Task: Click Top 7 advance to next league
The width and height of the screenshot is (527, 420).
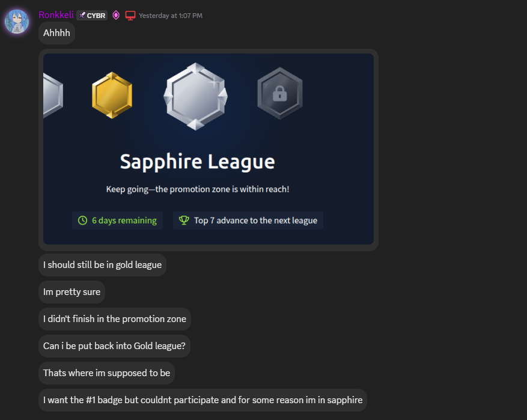Action: (x=255, y=221)
